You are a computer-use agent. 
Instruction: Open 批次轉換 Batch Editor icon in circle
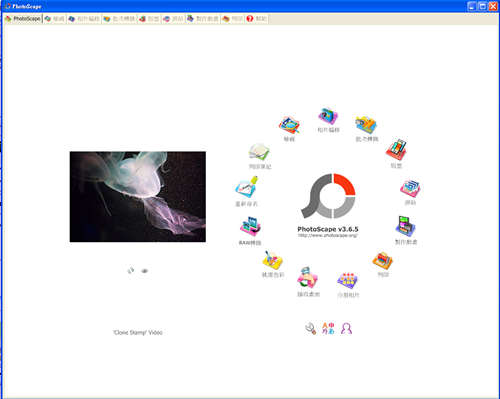[366, 125]
